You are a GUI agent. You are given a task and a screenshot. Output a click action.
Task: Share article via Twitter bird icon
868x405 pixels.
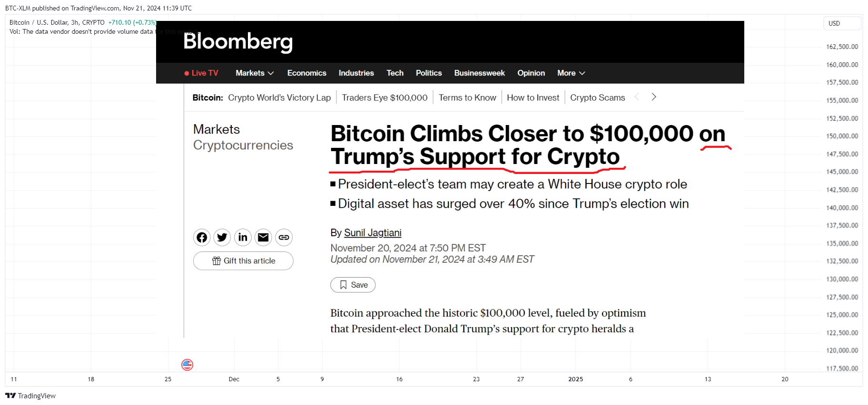tap(222, 237)
